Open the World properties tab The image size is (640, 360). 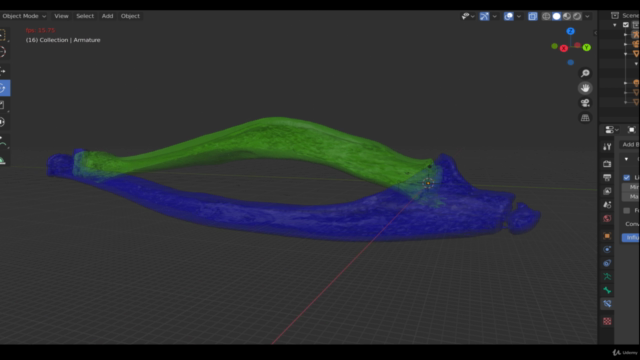[x=607, y=218]
